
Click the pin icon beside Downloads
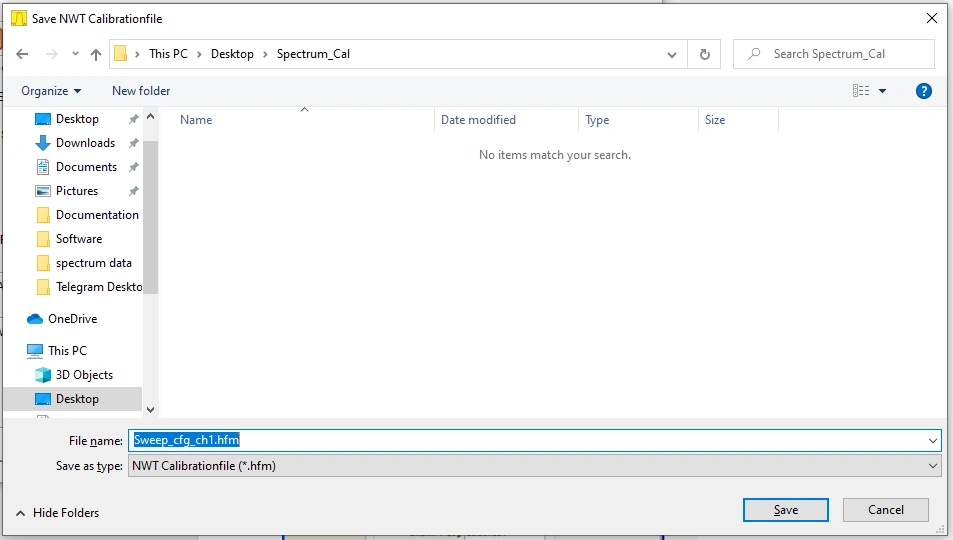tap(134, 143)
